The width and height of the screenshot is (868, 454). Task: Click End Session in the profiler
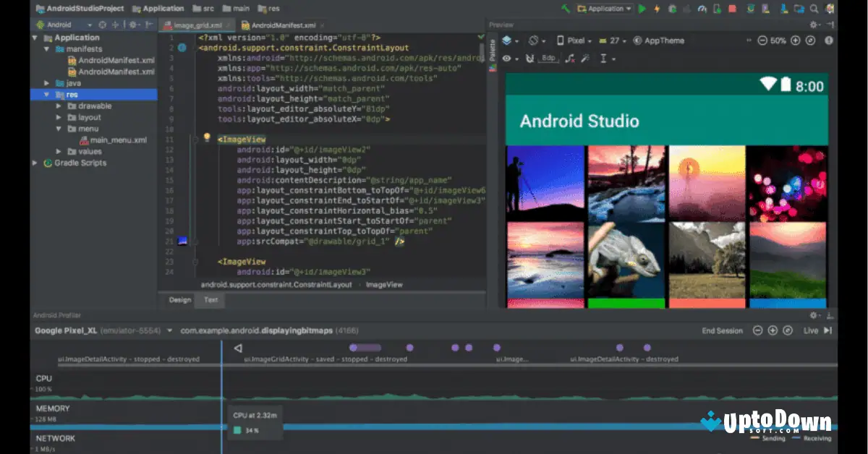(722, 330)
